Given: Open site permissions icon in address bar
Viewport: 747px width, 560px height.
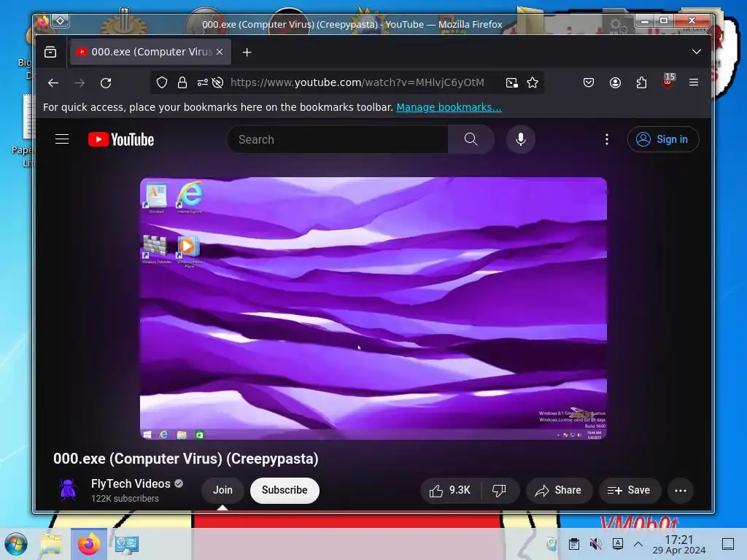Looking at the screenshot, I should point(203,82).
